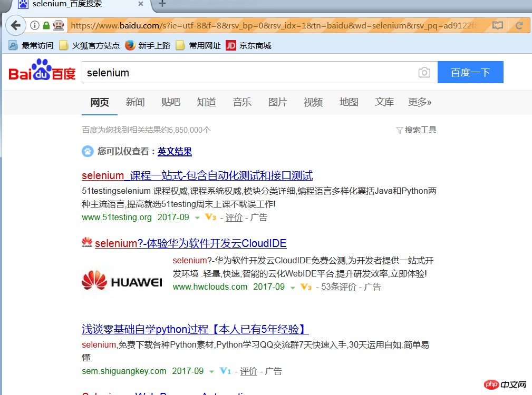Open 搜索工具 filter options
The image size is (532, 395).
(417, 130)
